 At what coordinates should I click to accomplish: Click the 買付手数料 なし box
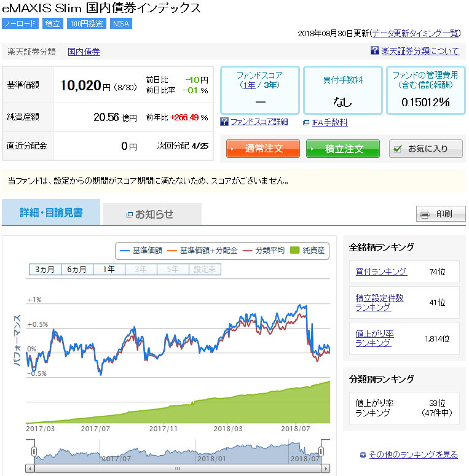(x=342, y=90)
